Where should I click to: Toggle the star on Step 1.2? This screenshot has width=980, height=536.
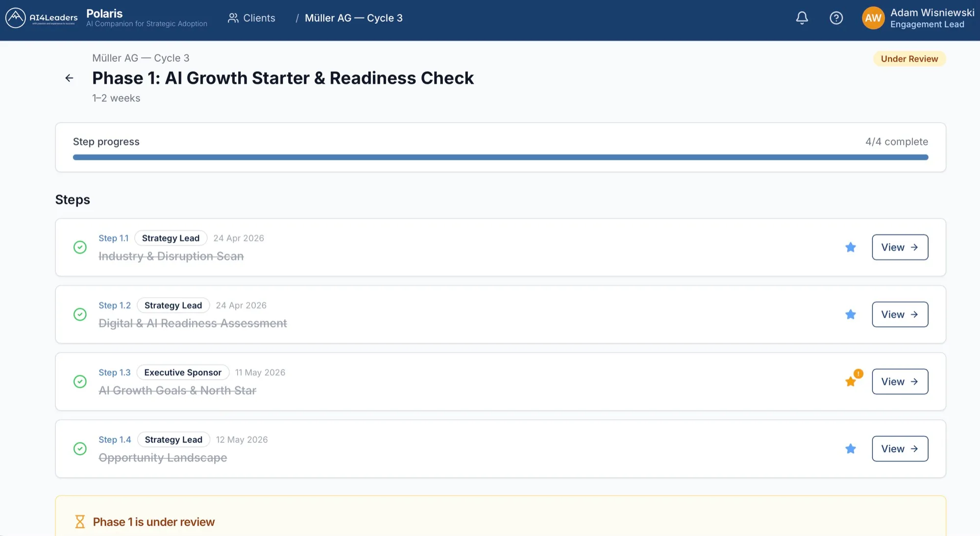(x=851, y=314)
